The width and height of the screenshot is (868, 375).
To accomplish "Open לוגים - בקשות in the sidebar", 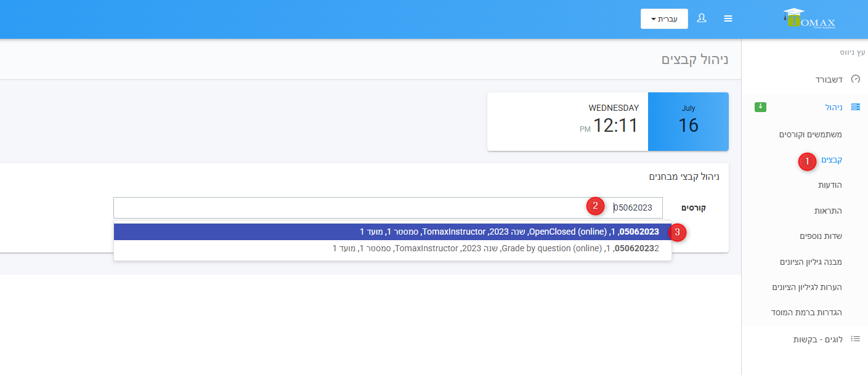I will pyautogui.click(x=817, y=339).
